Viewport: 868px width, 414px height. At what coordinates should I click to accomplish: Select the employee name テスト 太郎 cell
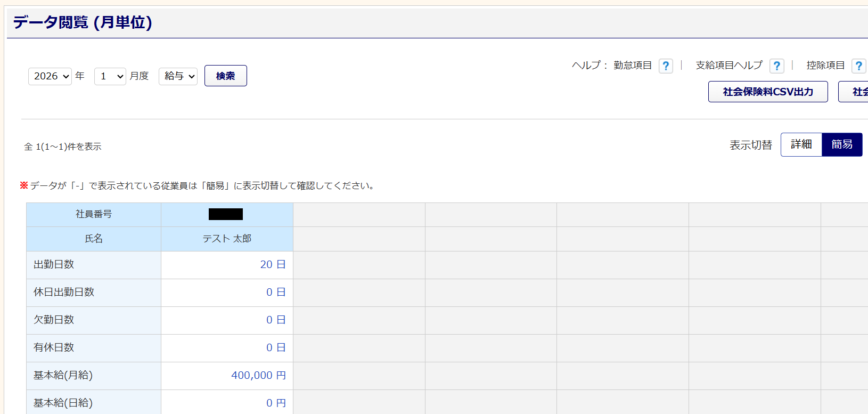coord(227,239)
